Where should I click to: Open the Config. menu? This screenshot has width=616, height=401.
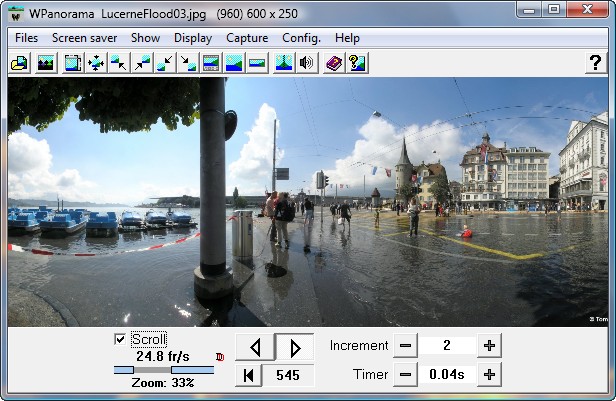point(301,38)
